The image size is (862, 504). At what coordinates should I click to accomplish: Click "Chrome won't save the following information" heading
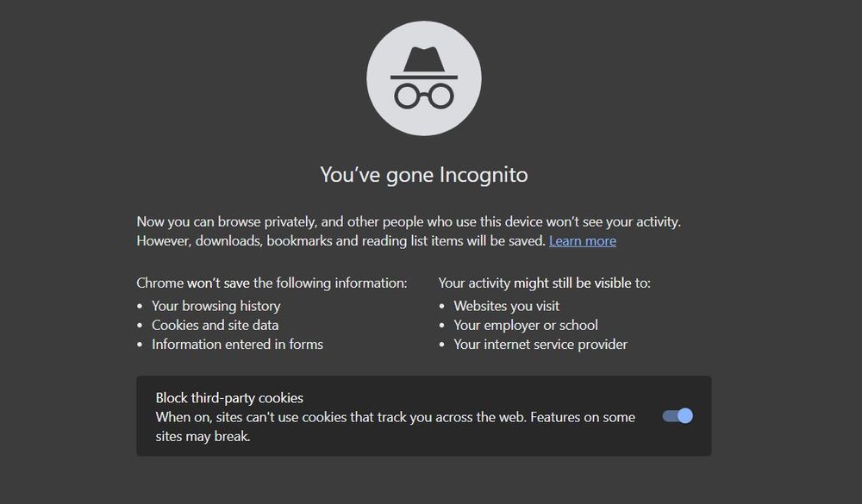click(272, 283)
